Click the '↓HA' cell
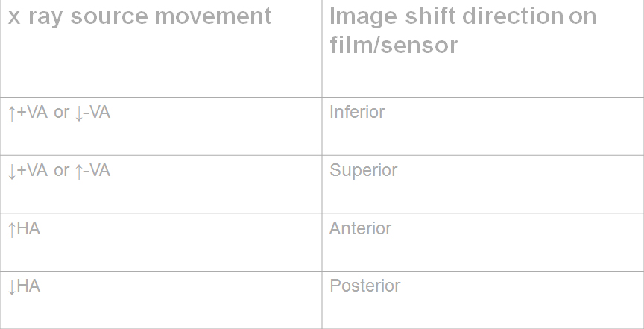 coord(161,300)
